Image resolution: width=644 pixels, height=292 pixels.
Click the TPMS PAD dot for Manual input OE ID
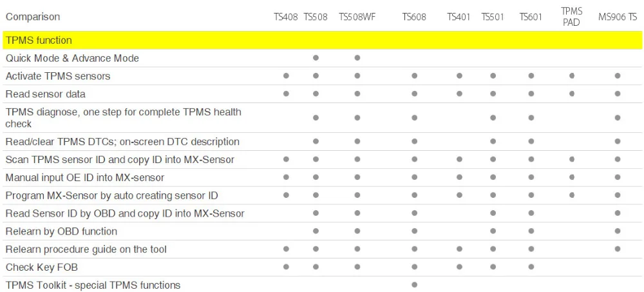pyautogui.click(x=572, y=177)
